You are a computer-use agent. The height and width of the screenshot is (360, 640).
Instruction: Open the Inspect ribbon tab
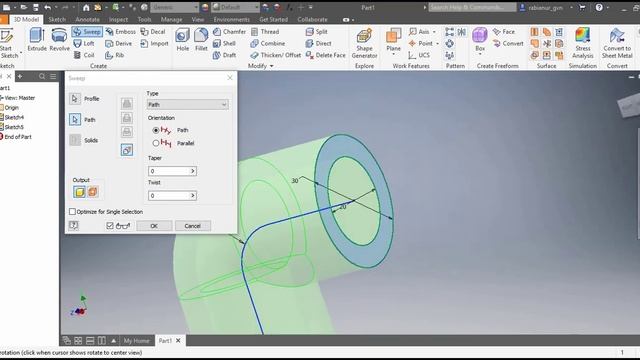[118, 19]
